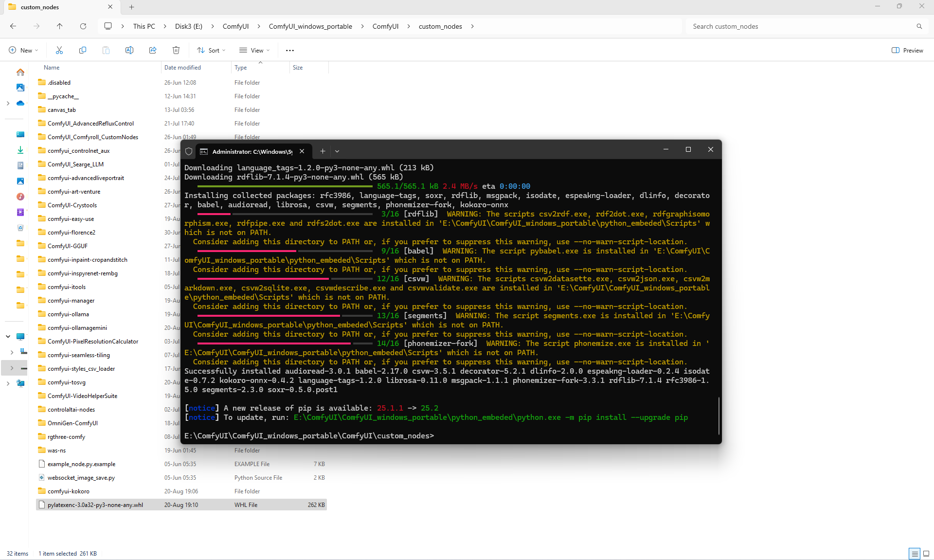Click the Search custom_nodes field
Screen dimensions: 934x560
tap(798, 26)
